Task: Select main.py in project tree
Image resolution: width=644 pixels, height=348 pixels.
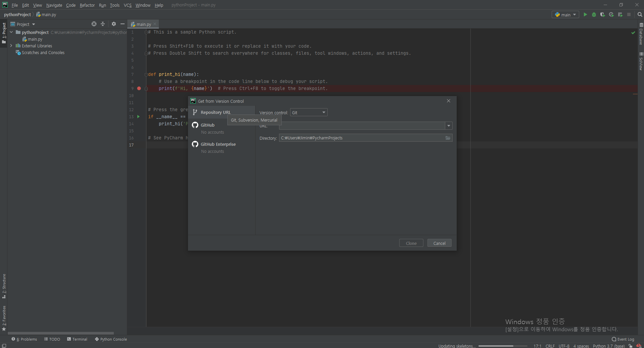Action: click(x=32, y=39)
